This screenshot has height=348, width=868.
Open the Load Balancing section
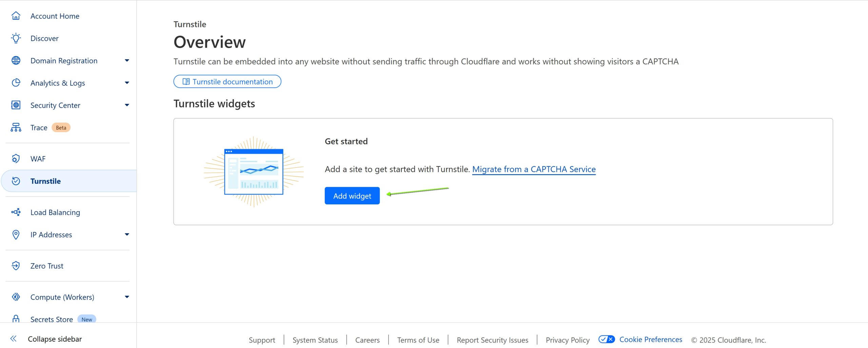click(68, 212)
